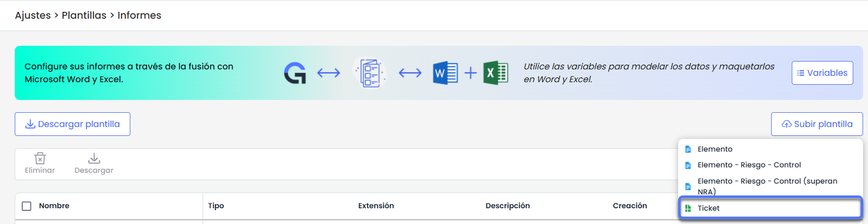Viewport: 868px width, 224px height.
Task: Sort by the Creación column header
Action: [x=629, y=206]
